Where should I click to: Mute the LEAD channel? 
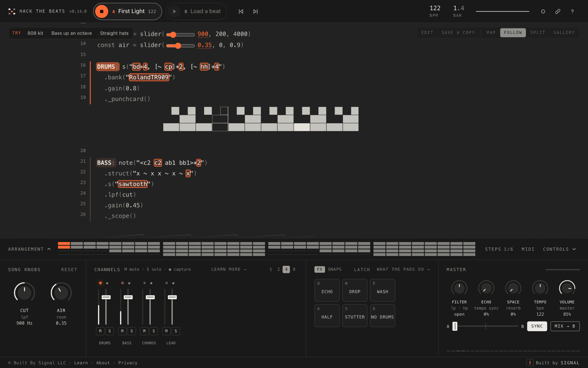tap(166, 331)
